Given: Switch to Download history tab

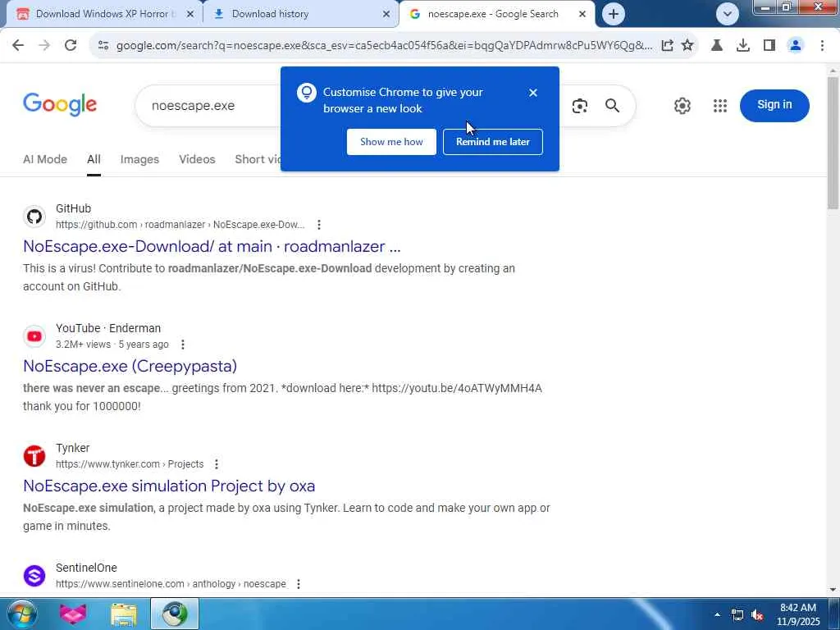Looking at the screenshot, I should (x=300, y=15).
